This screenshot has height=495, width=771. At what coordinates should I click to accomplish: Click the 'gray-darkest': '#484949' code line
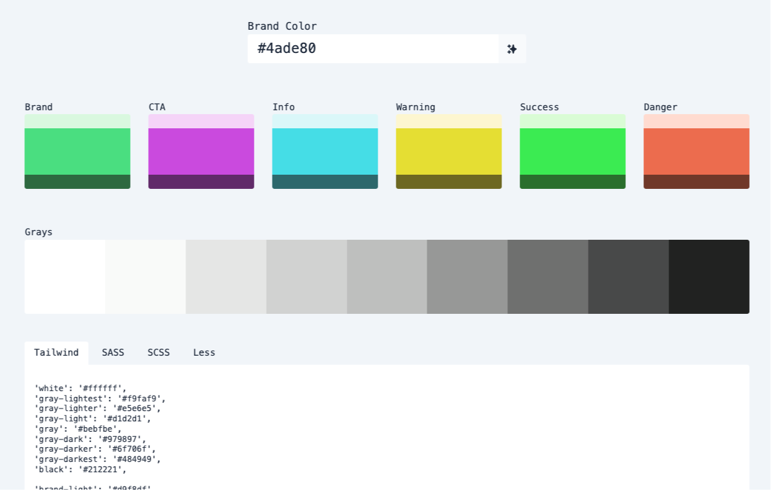pyautogui.click(x=97, y=460)
